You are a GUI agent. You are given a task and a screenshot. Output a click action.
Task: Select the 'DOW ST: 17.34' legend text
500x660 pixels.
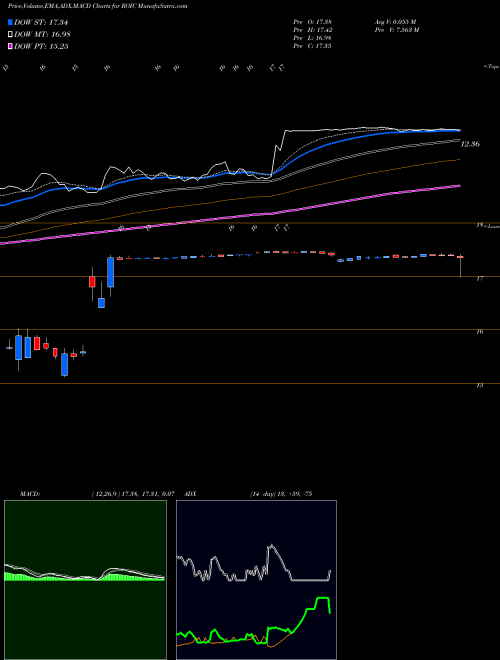coord(41,22)
